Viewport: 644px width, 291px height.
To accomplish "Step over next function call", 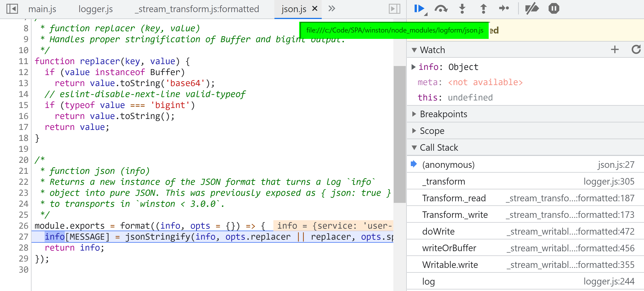I will tap(441, 9).
